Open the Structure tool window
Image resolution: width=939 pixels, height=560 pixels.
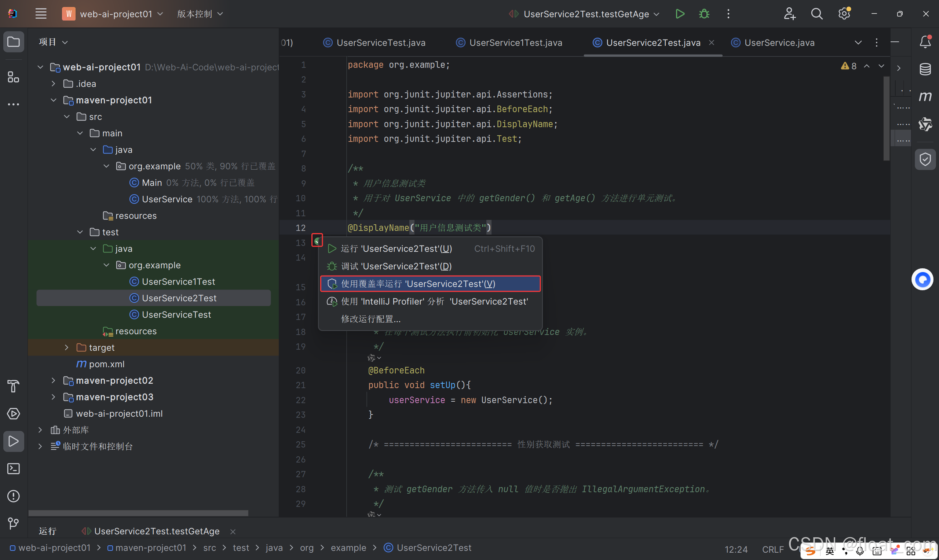pos(14,77)
